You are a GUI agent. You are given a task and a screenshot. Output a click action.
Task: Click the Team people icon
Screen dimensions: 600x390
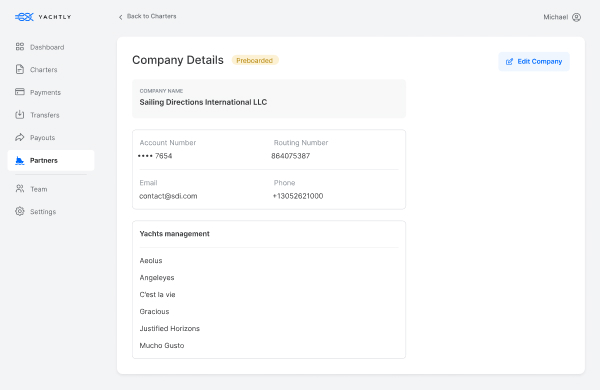pyautogui.click(x=20, y=189)
